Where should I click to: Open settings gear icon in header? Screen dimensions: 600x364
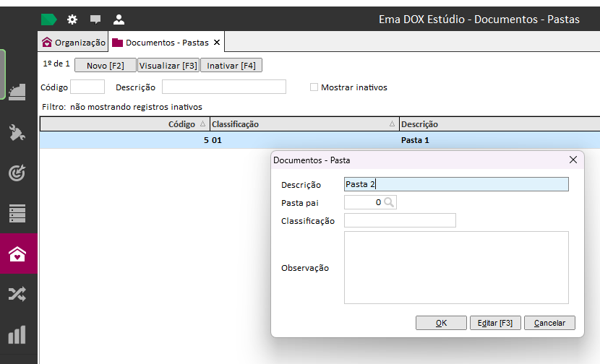(x=72, y=19)
